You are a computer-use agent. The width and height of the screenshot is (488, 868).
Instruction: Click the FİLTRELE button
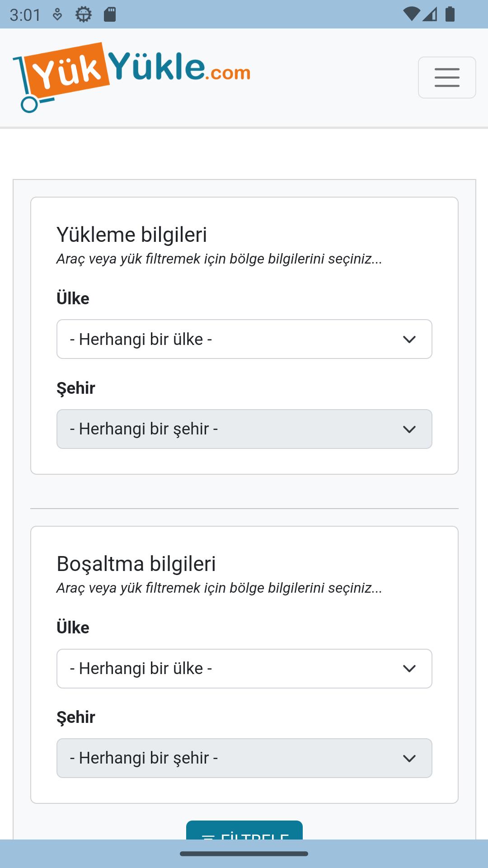pyautogui.click(x=244, y=831)
